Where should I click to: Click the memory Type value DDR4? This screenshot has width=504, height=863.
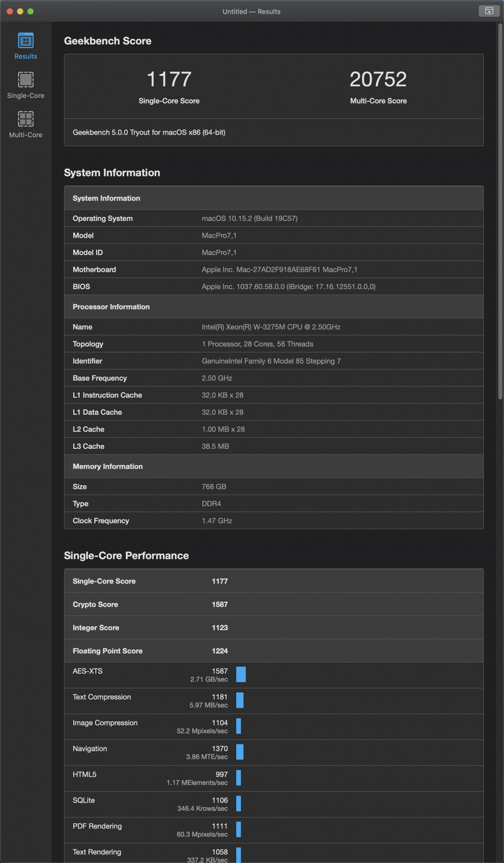211,504
